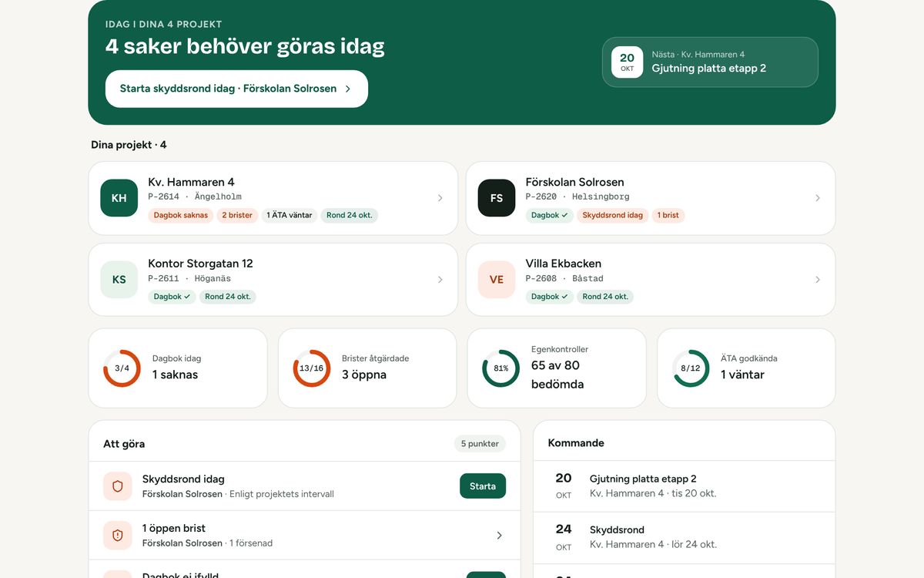Open upcoming 'Skyddsrond' on 24 okt
The width and height of the screenshot is (924, 578).
[x=617, y=529]
